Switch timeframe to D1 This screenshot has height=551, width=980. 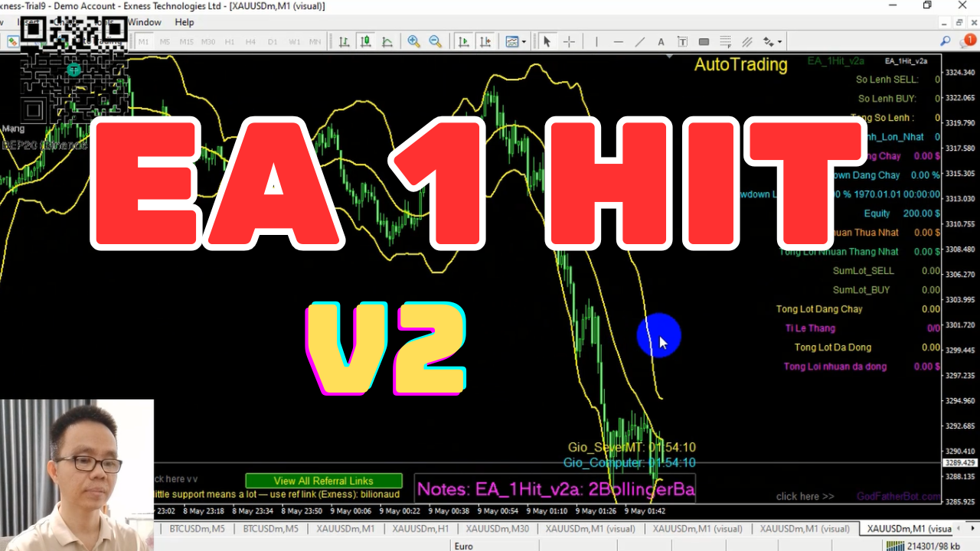coord(272,41)
